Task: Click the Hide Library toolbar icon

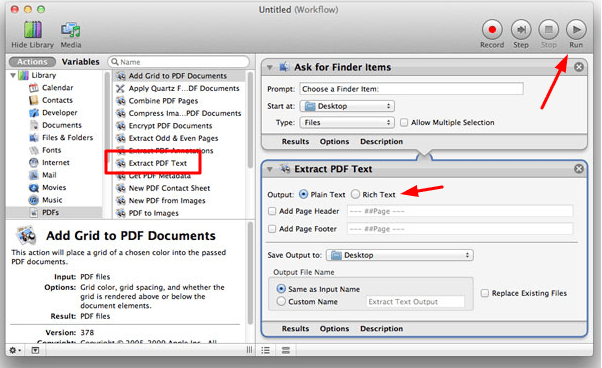Action: (x=33, y=30)
